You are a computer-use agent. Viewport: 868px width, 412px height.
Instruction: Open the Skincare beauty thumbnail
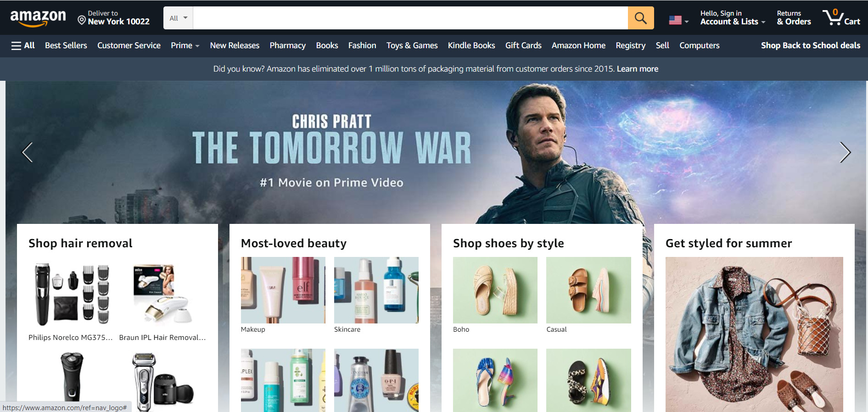pyautogui.click(x=376, y=290)
